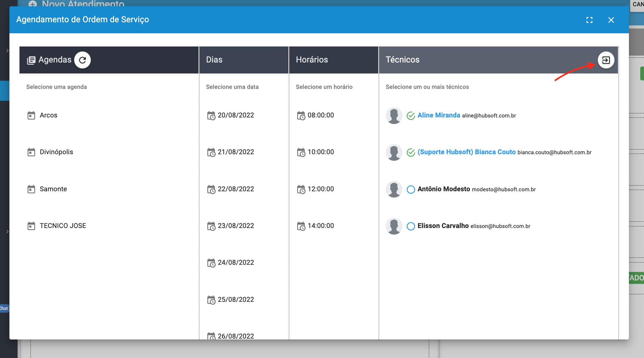This screenshot has height=358, width=644.
Task: Uncheck technician Aline Miranda
Action: pyautogui.click(x=411, y=116)
